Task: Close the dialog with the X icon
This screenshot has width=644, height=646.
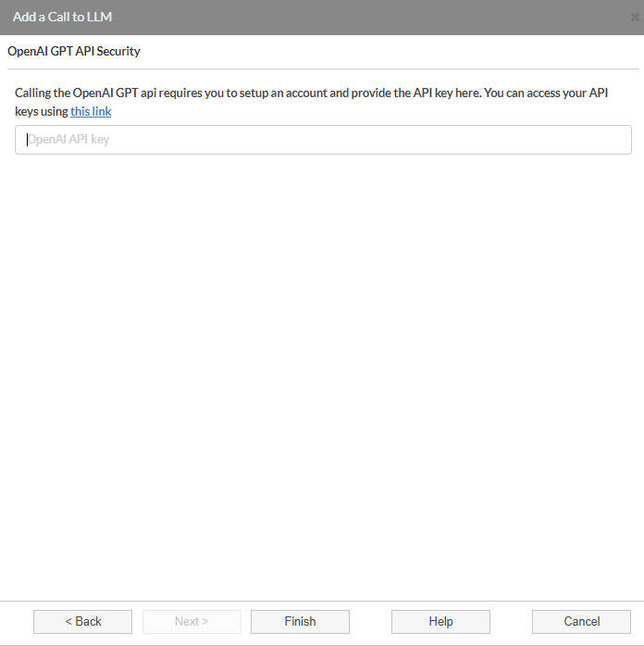Action: pos(635,17)
